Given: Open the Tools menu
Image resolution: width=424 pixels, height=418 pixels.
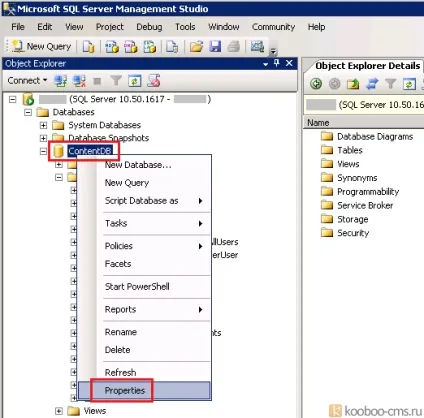Looking at the screenshot, I should (x=185, y=27).
